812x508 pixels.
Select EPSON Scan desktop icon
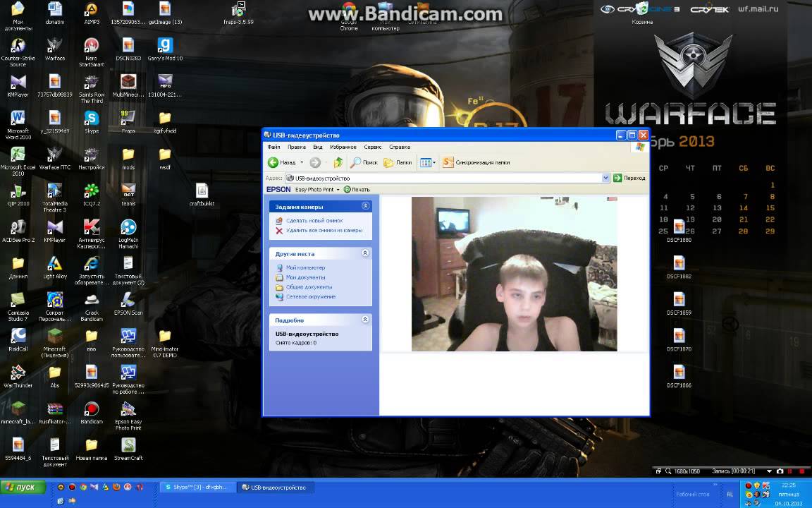click(x=128, y=304)
